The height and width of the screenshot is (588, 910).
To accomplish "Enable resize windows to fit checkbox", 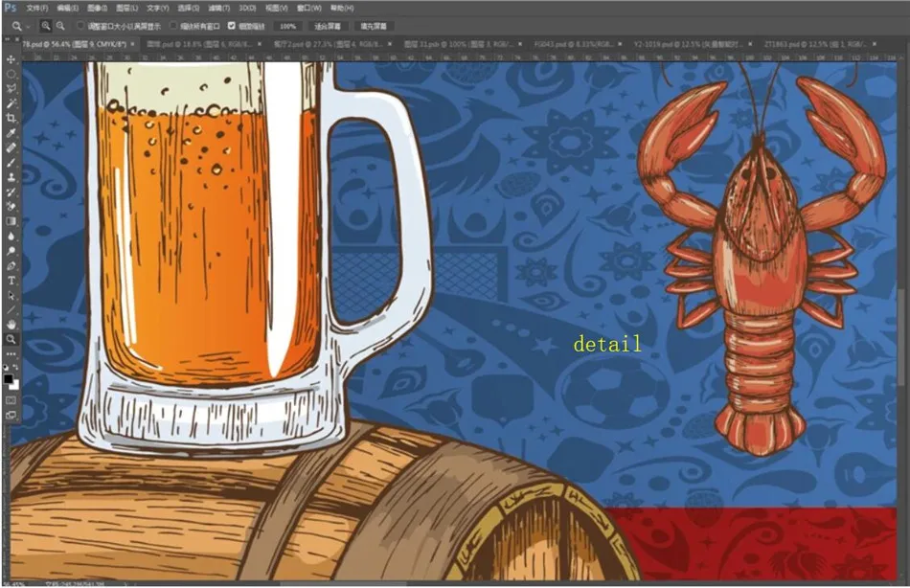I will click(x=80, y=26).
